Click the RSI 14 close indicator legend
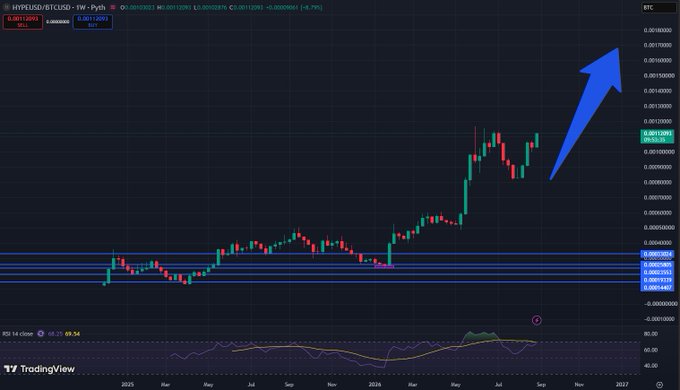This screenshot has height=390, width=680. point(18,334)
